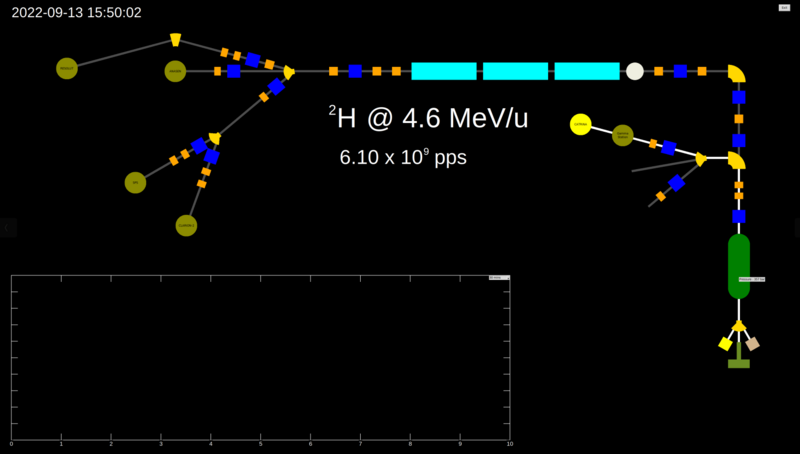Click inside the empty intensity plot area
800x454 pixels.
260,357
